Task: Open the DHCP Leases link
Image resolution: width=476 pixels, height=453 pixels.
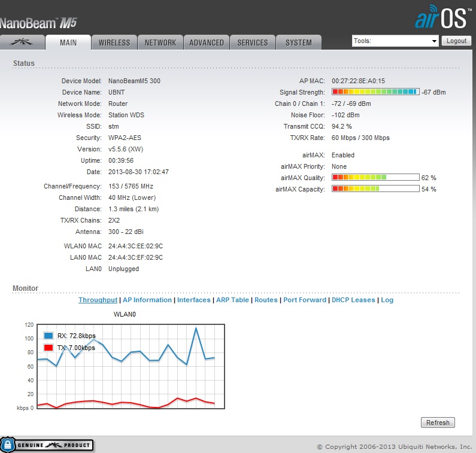Action: [353, 300]
